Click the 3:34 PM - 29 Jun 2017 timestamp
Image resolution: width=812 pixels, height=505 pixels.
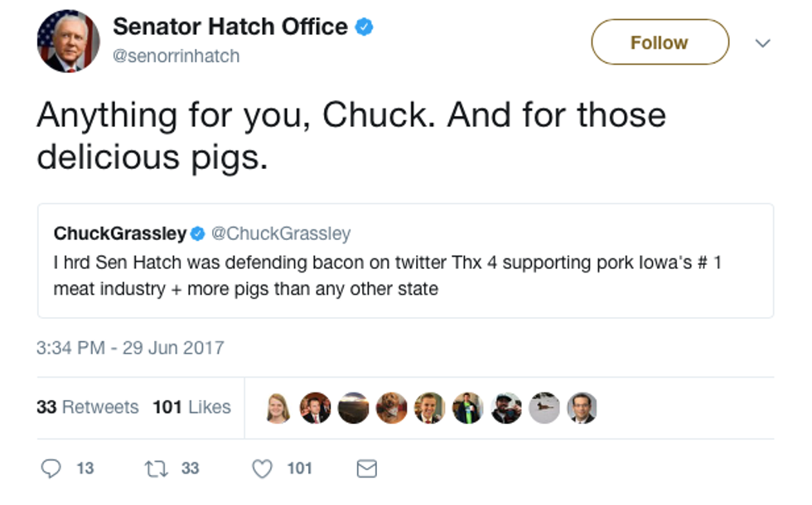pos(130,347)
